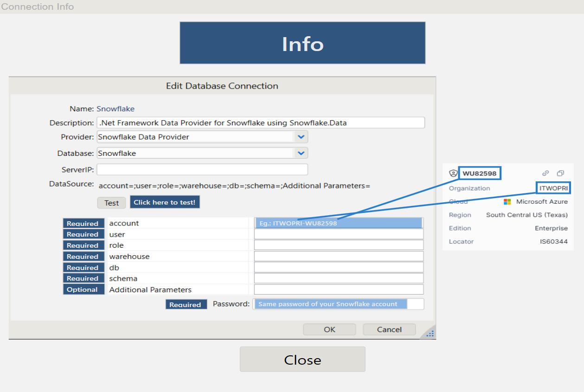The height and width of the screenshot is (392, 584).
Task: Click the user value field
Action: (339, 234)
